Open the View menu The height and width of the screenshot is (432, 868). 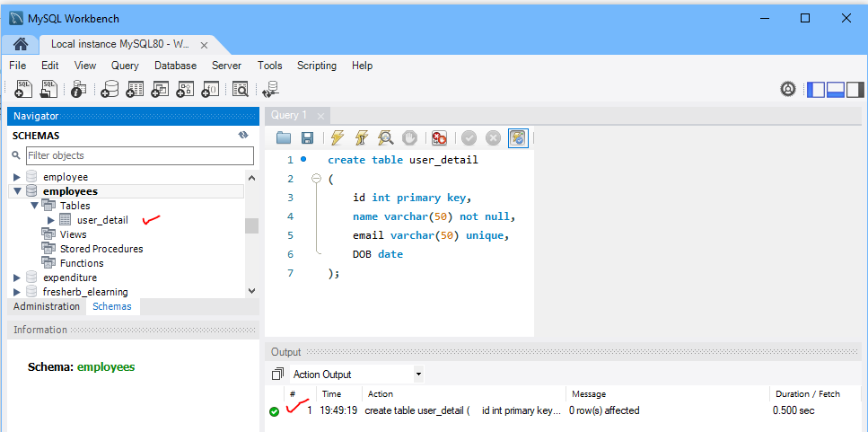coord(85,66)
